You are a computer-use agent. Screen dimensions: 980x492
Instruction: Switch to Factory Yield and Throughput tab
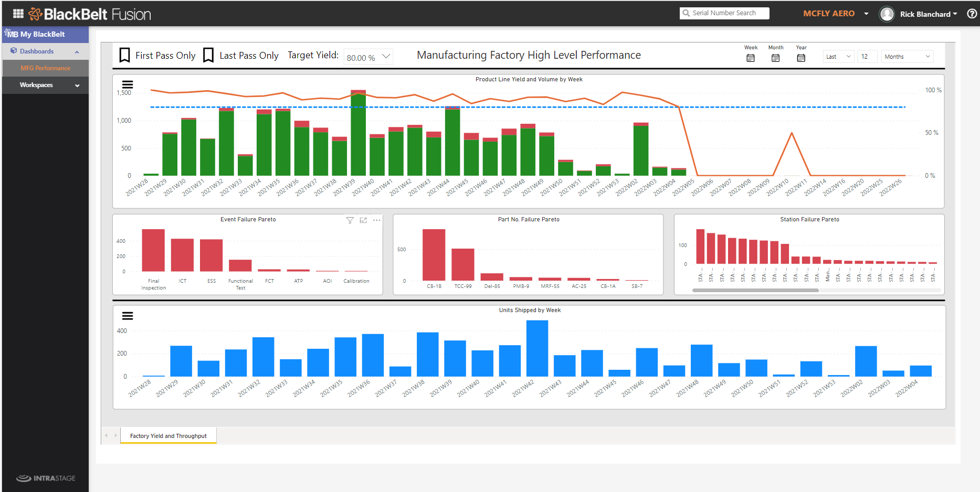click(168, 436)
